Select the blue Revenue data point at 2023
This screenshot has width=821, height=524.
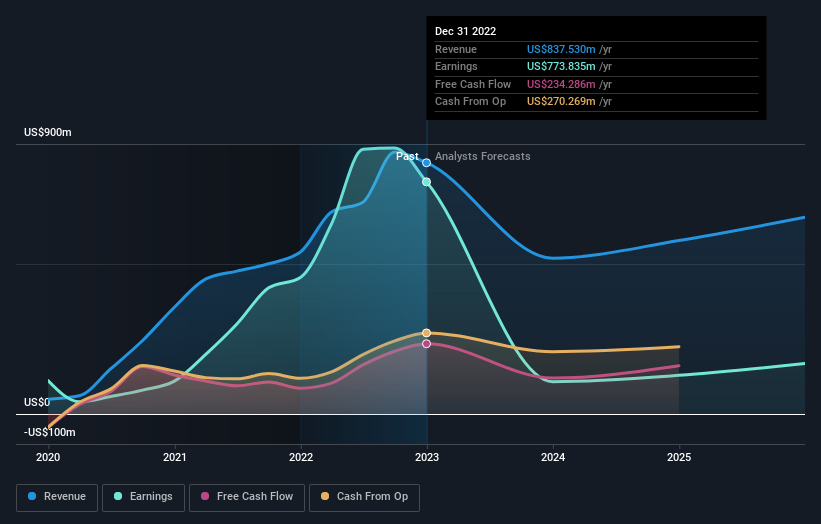(x=427, y=163)
